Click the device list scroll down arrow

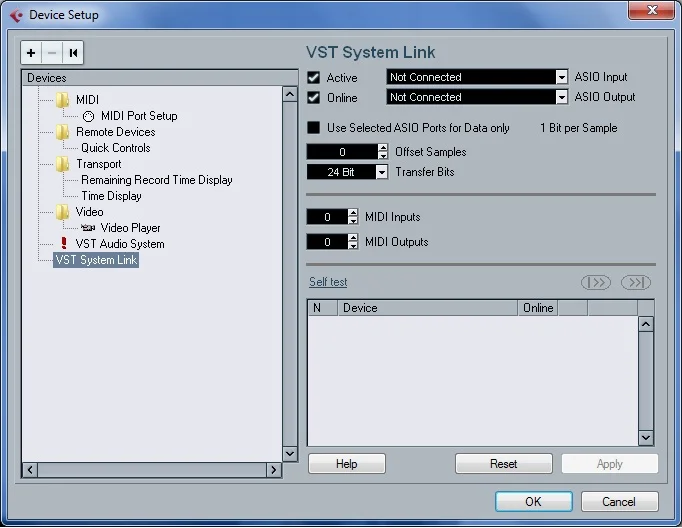(x=646, y=438)
